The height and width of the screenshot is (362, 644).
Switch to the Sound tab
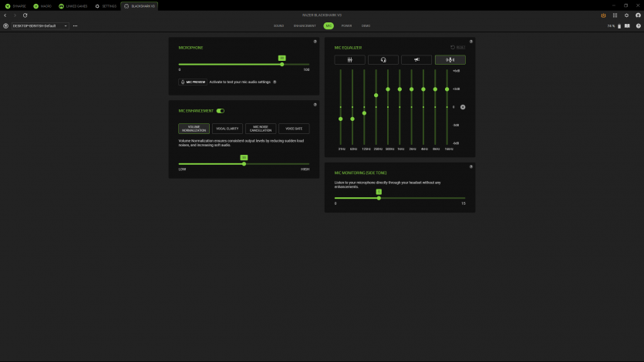click(278, 25)
